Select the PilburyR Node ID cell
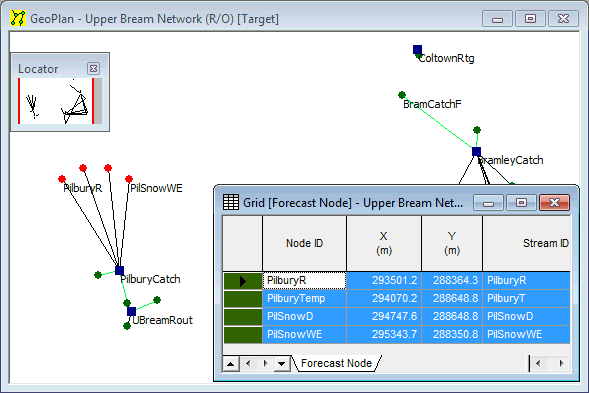Viewport: 589px width, 393px height. point(304,280)
